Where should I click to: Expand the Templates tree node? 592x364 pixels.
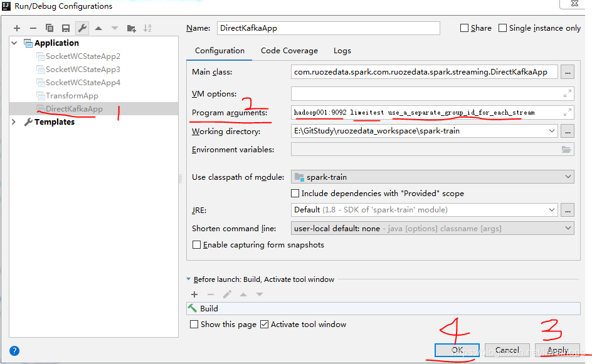pos(14,122)
